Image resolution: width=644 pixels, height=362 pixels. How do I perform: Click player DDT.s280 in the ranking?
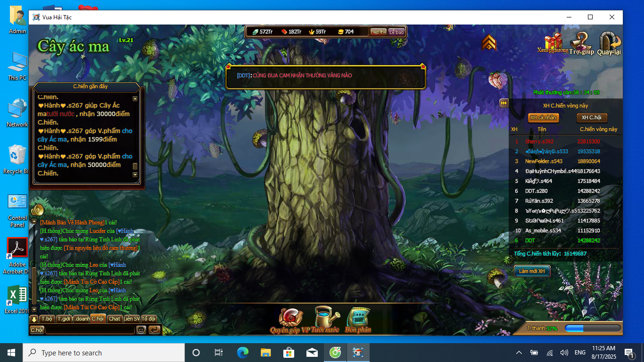[537, 191]
